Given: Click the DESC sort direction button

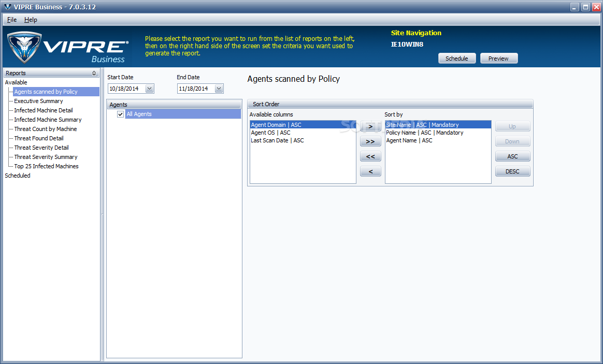Looking at the screenshot, I should pyautogui.click(x=513, y=171).
